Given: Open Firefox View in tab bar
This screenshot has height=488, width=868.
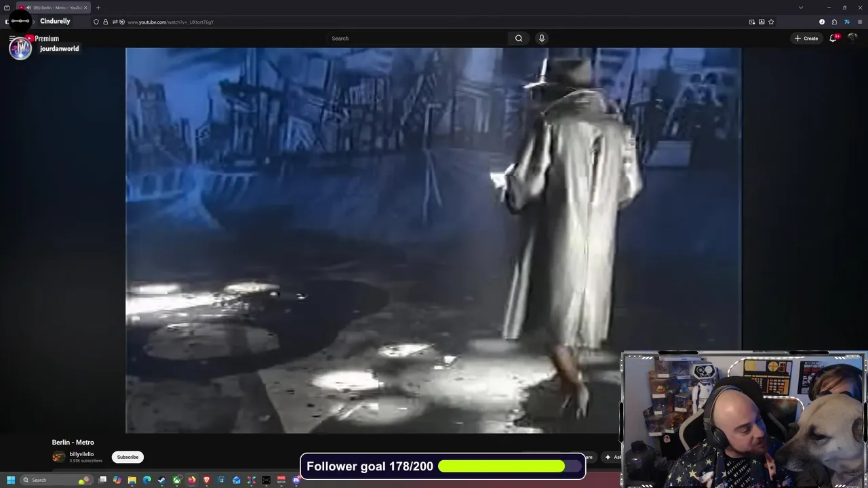Looking at the screenshot, I should click(x=7, y=7).
